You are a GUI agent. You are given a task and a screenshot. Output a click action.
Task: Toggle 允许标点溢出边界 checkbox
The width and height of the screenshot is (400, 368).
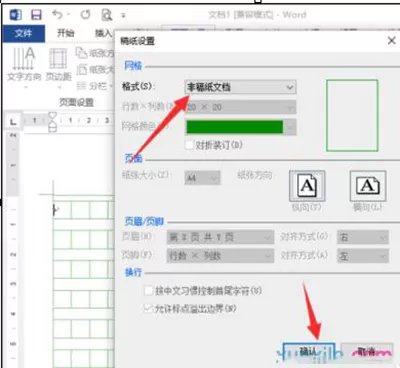click(148, 308)
